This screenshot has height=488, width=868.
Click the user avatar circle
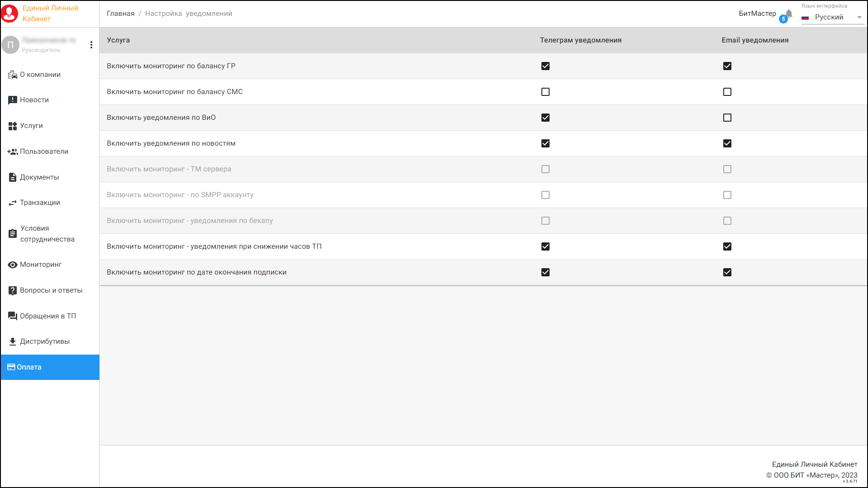tap(10, 45)
